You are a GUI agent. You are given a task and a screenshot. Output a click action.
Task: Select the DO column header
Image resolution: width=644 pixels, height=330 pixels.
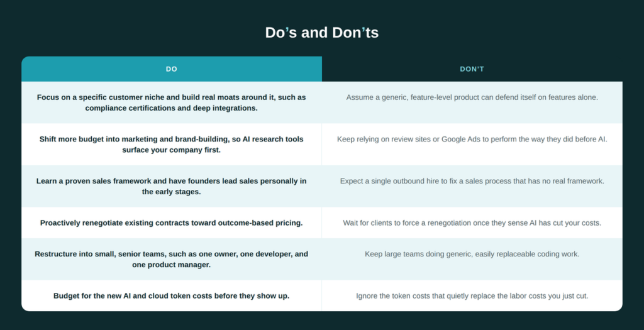pyautogui.click(x=172, y=69)
